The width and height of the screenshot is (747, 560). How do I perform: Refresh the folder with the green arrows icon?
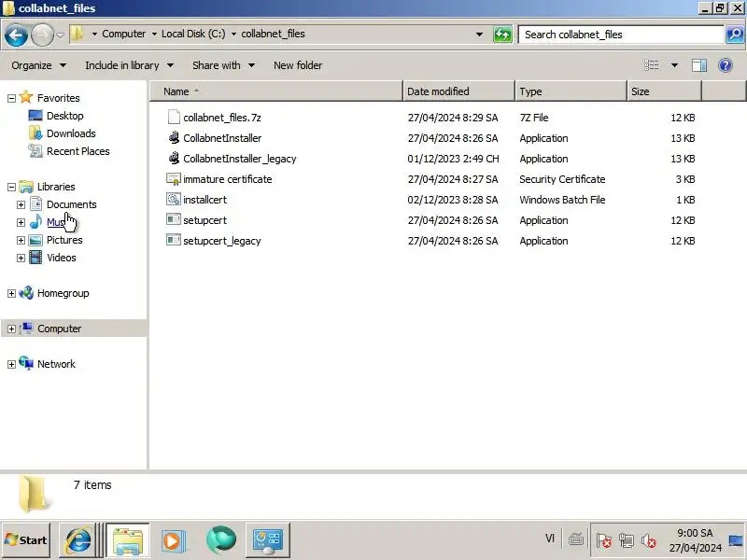coord(502,35)
